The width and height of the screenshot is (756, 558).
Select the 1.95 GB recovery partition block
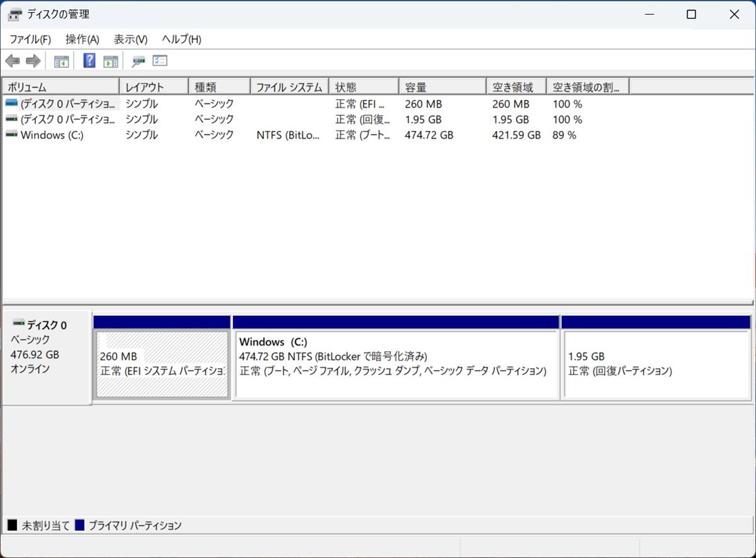tap(655, 364)
